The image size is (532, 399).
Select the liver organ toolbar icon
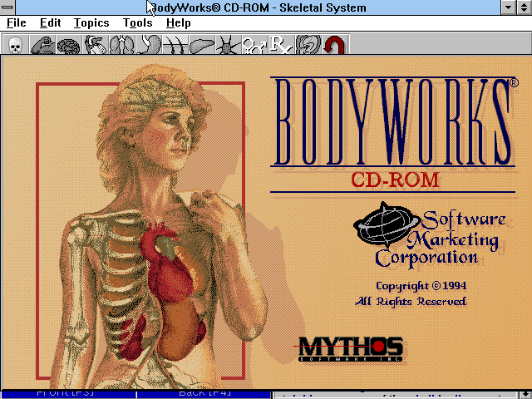pyautogui.click(x=202, y=45)
